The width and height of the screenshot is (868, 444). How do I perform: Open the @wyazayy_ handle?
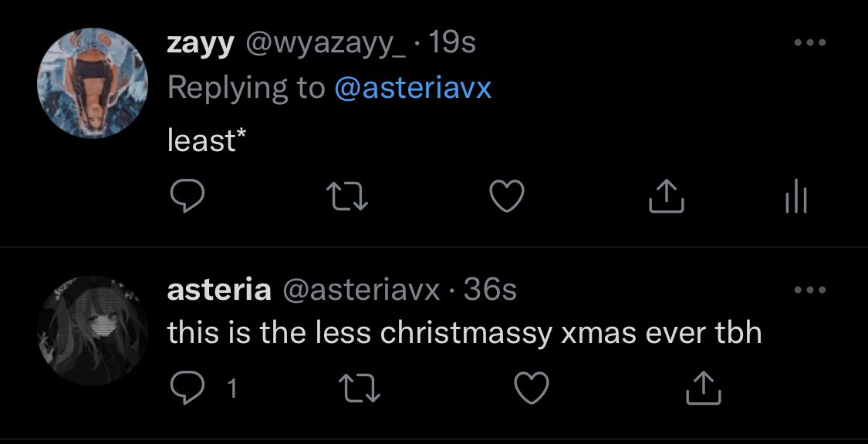coord(324,43)
